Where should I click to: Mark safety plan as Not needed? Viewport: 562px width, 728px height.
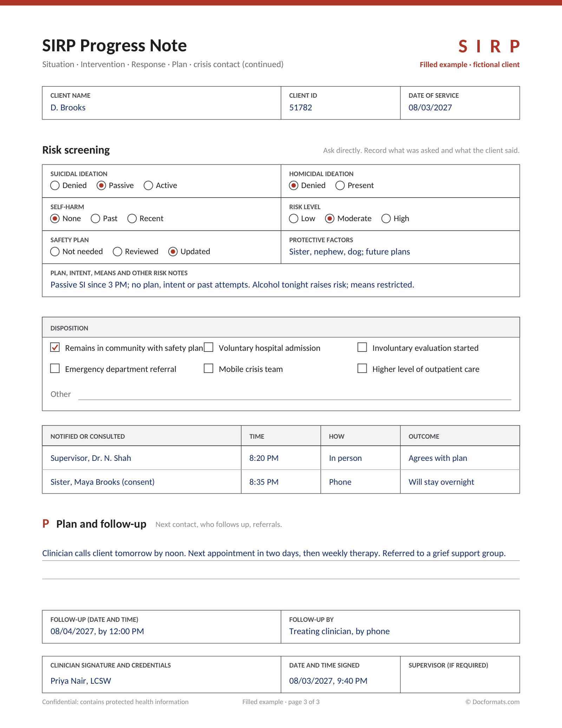click(x=55, y=251)
